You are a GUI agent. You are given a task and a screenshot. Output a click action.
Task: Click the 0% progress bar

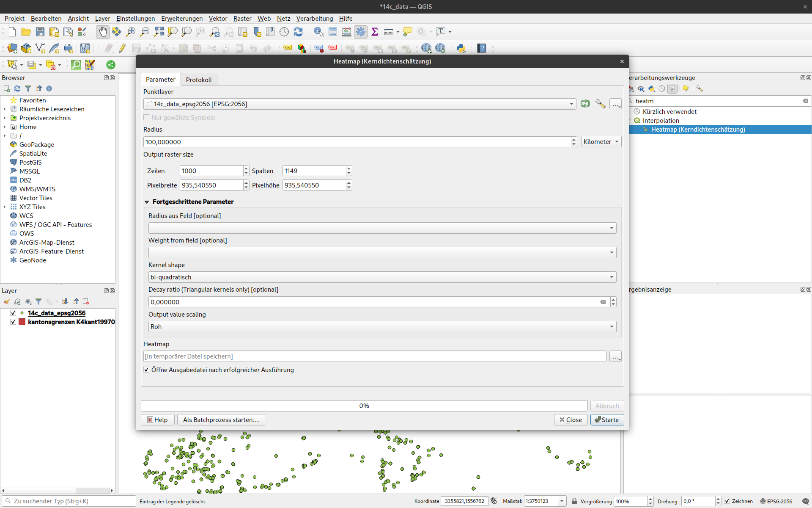pyautogui.click(x=364, y=406)
